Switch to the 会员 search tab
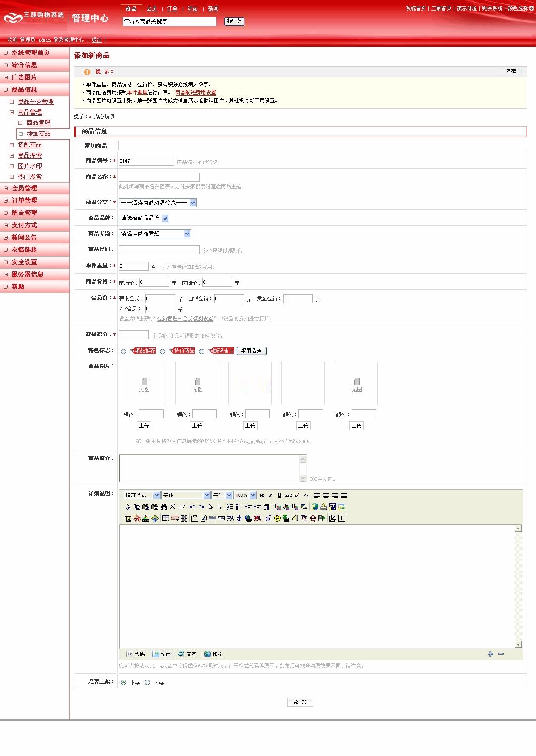Image resolution: width=536 pixels, height=756 pixels. [x=152, y=8]
